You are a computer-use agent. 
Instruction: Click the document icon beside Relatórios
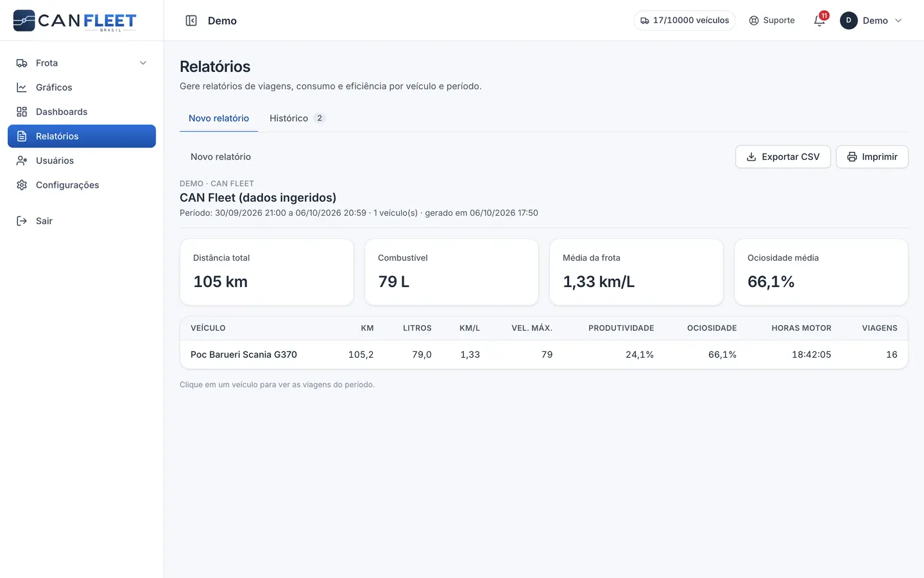pyautogui.click(x=22, y=136)
